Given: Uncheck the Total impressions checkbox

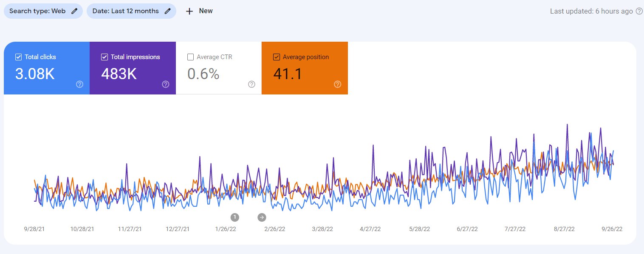Looking at the screenshot, I should point(105,57).
